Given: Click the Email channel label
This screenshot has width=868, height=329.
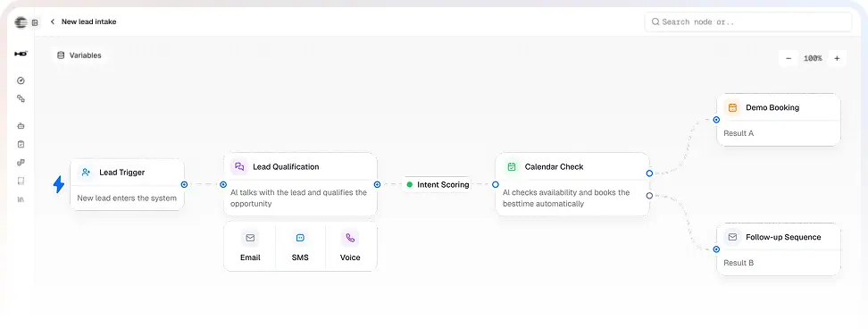Looking at the screenshot, I should 250,257.
